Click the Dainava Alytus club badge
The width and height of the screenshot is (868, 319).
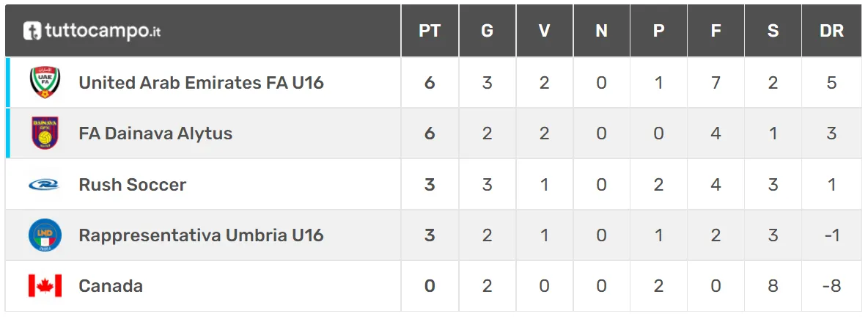click(44, 133)
